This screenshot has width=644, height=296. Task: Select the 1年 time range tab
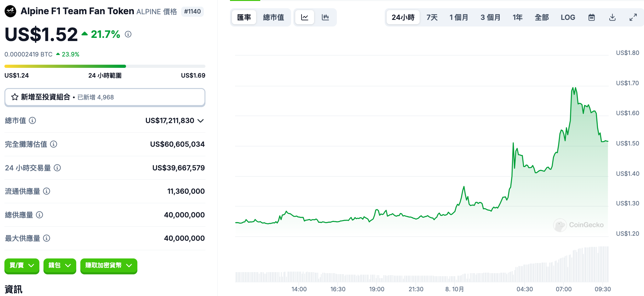(517, 17)
